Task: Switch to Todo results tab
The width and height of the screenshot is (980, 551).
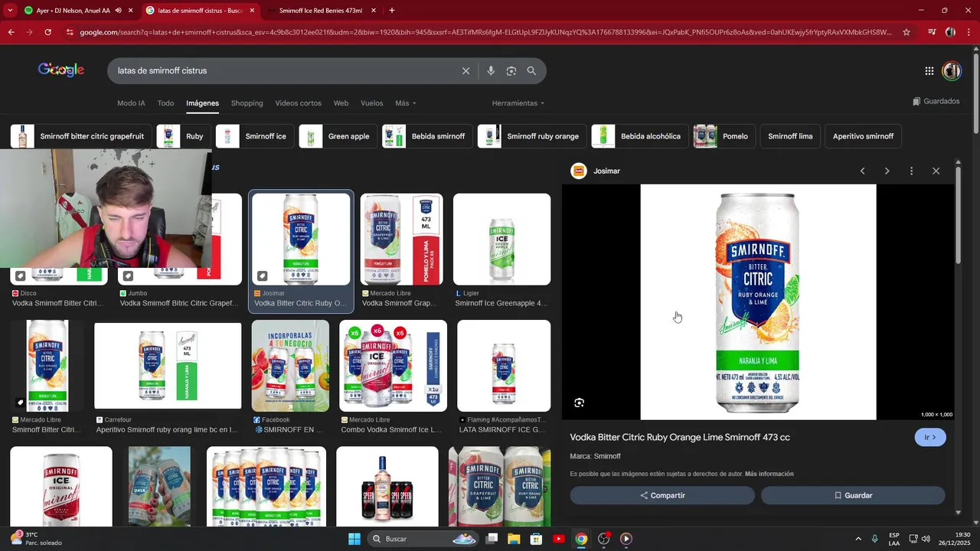Action: [165, 103]
